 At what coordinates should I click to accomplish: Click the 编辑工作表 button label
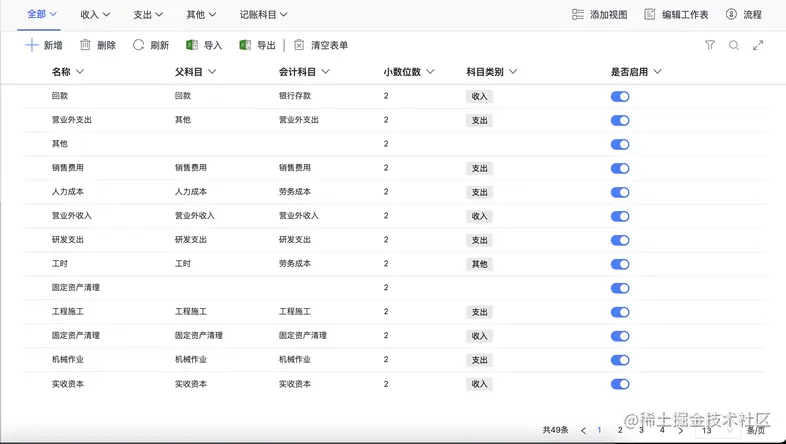(685, 15)
